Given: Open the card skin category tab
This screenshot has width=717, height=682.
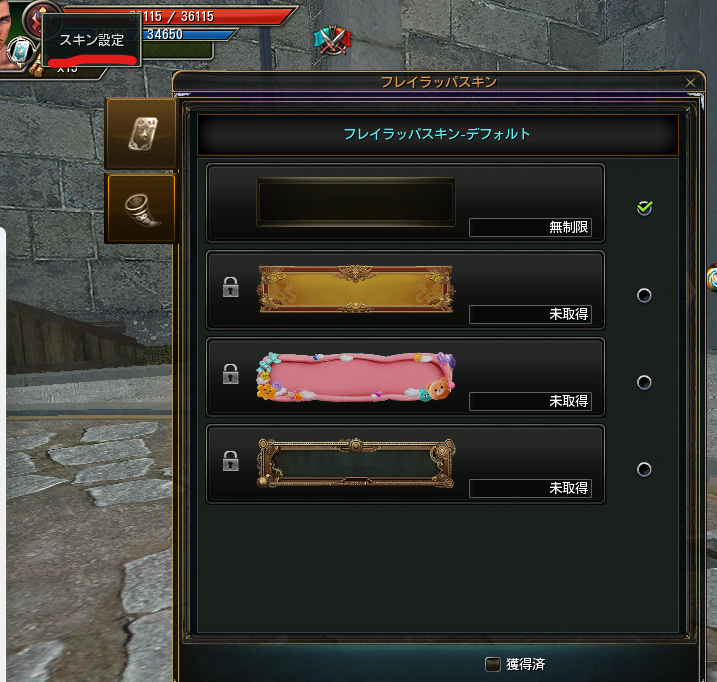Looking at the screenshot, I should pyautogui.click(x=141, y=134).
